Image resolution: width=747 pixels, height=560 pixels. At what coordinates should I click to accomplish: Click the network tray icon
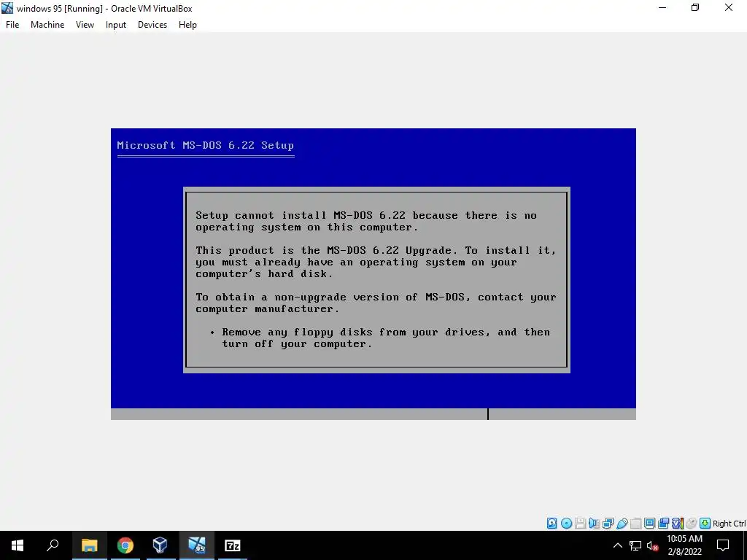tap(635, 545)
